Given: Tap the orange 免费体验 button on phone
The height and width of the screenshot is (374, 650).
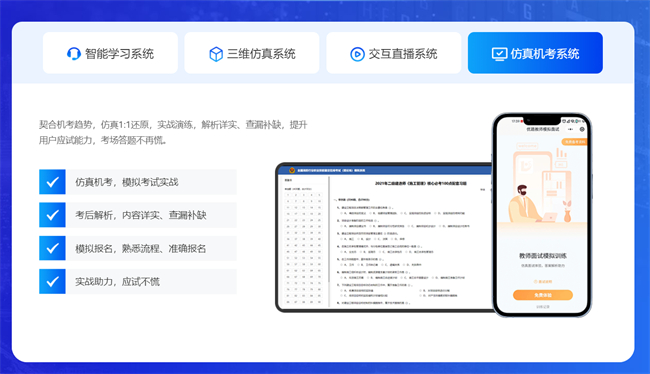Looking at the screenshot, I should (x=543, y=295).
